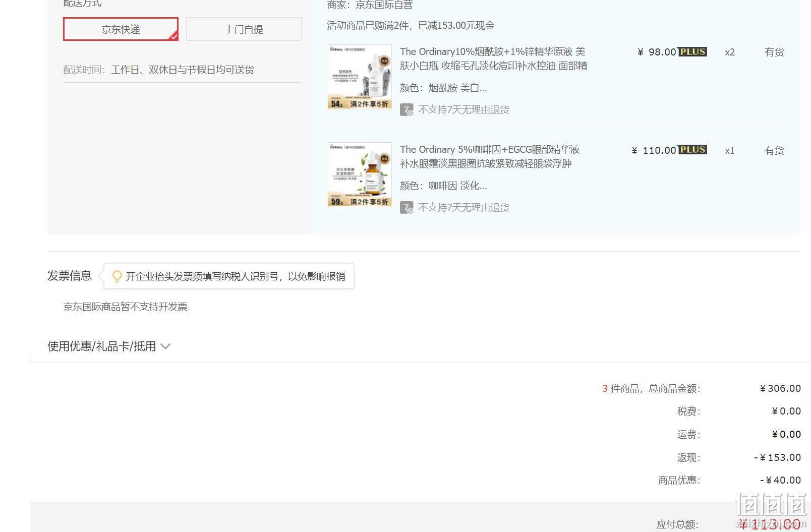
Task: Click the 颜色：烟酰胺 美白 variant text
Action: 443,88
